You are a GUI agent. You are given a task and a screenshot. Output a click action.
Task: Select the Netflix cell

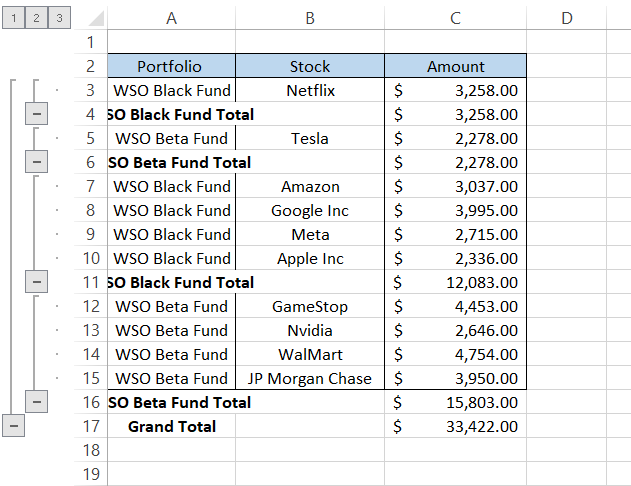[310, 90]
